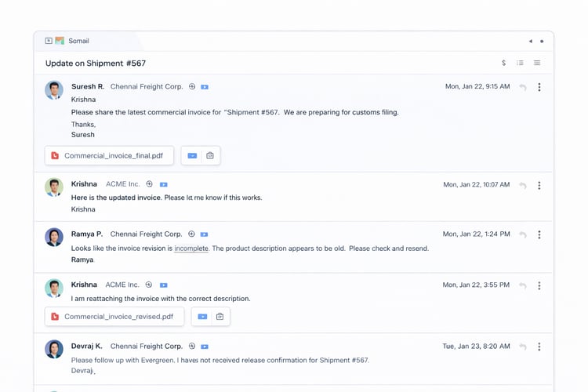Click clipboard icon beside Commercial_invoice_final.pdf
This screenshot has width=588, height=392.
coord(210,155)
